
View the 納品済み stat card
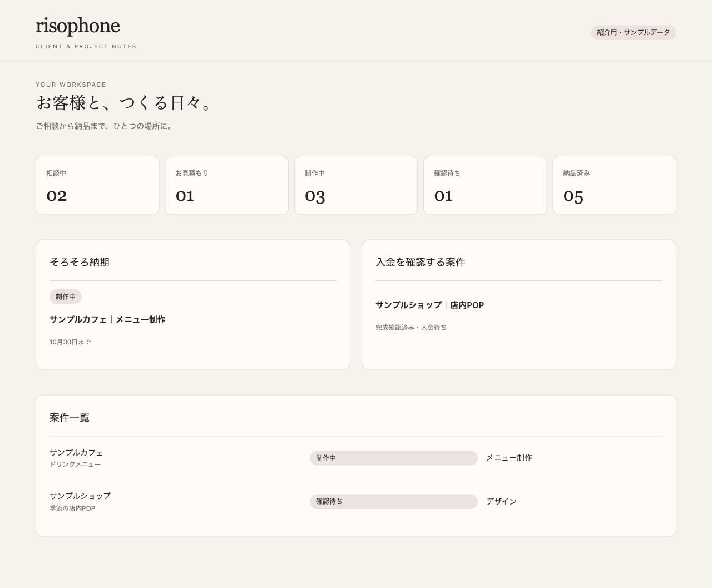click(x=615, y=185)
